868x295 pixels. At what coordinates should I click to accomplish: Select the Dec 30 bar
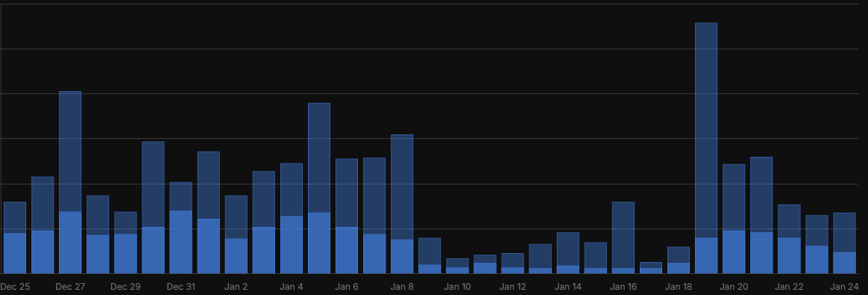[x=154, y=208]
